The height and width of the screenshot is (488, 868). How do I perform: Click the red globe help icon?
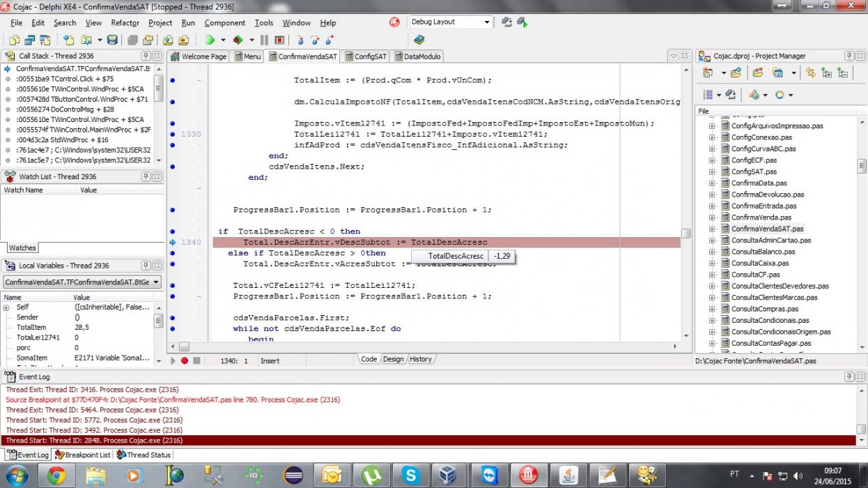[394, 22]
